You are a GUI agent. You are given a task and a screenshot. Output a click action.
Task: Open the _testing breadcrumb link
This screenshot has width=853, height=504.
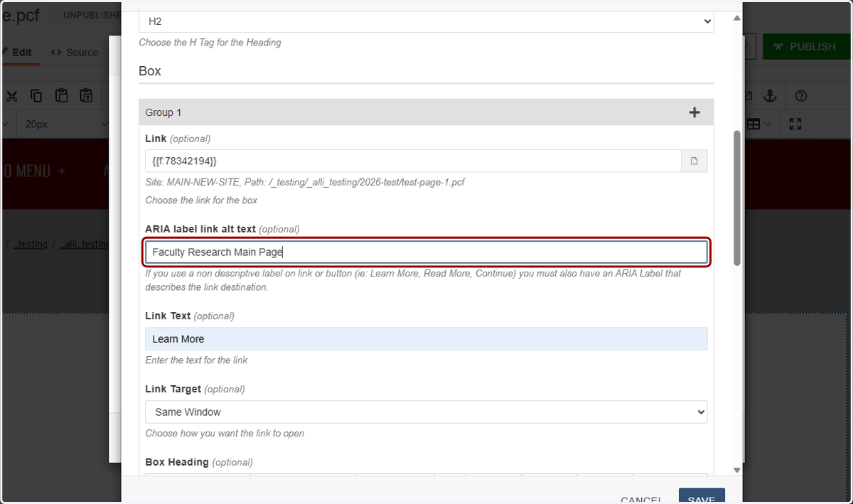coord(31,244)
